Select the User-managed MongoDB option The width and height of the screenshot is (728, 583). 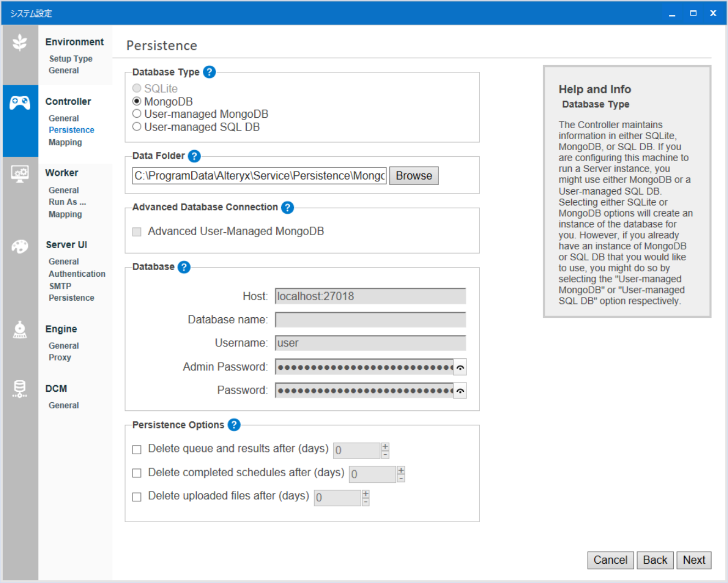tap(136, 113)
